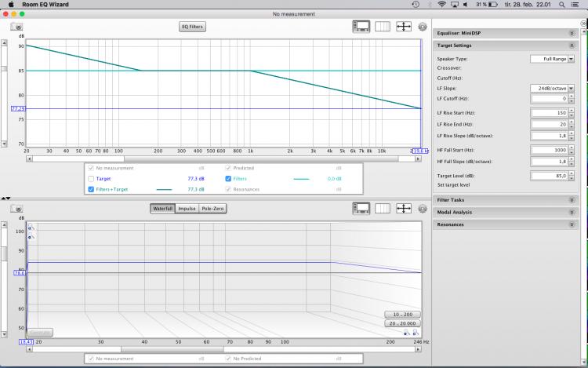
Task: Expand Modal Analysis section
Action: (x=572, y=213)
